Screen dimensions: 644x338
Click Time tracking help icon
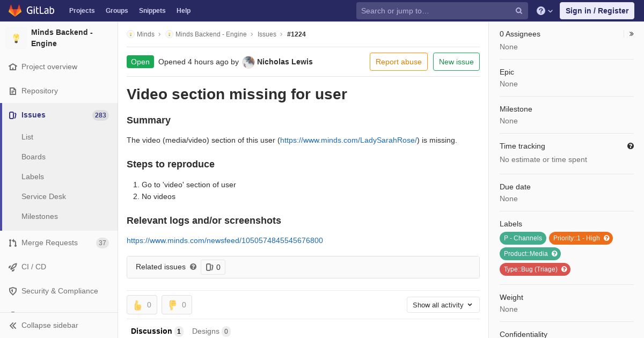click(x=631, y=146)
